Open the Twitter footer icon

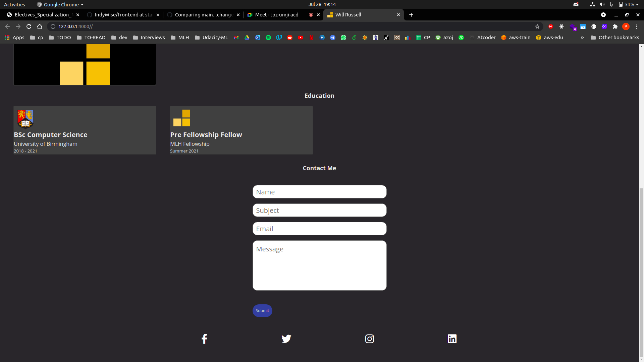(x=286, y=339)
